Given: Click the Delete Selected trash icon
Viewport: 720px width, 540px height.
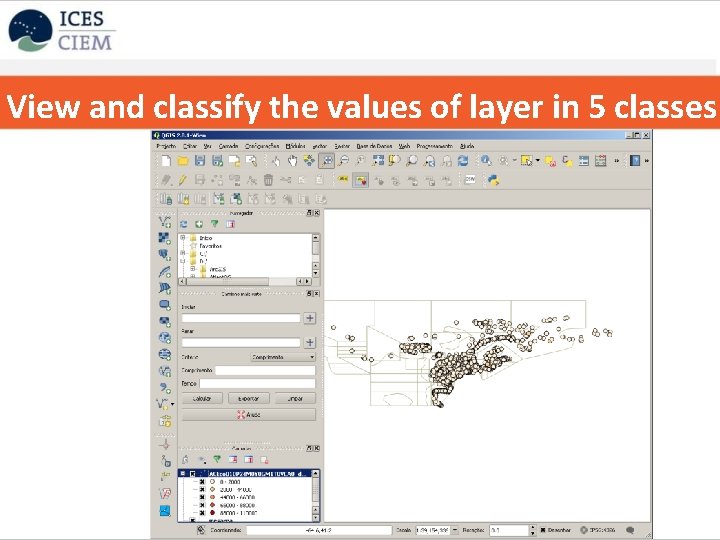Looking at the screenshot, I should point(269,180).
